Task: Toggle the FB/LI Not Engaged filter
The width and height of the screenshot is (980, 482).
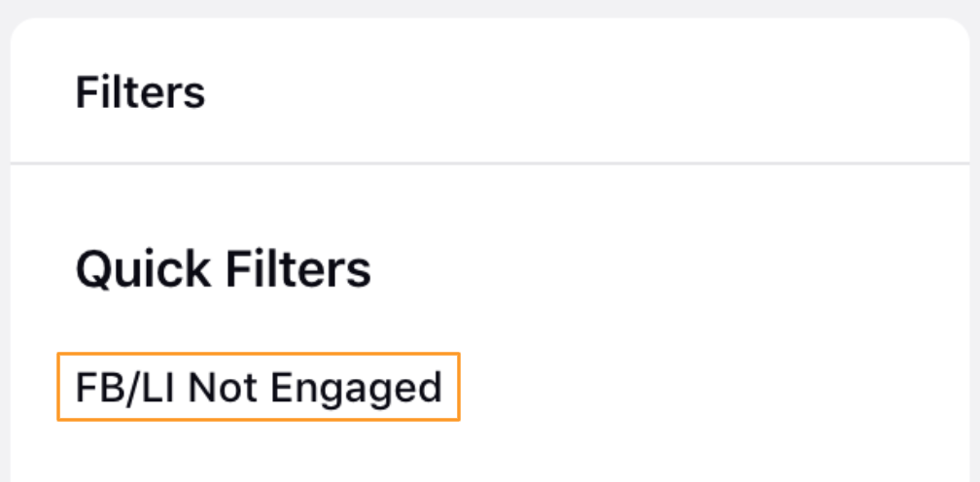Action: coord(259,387)
